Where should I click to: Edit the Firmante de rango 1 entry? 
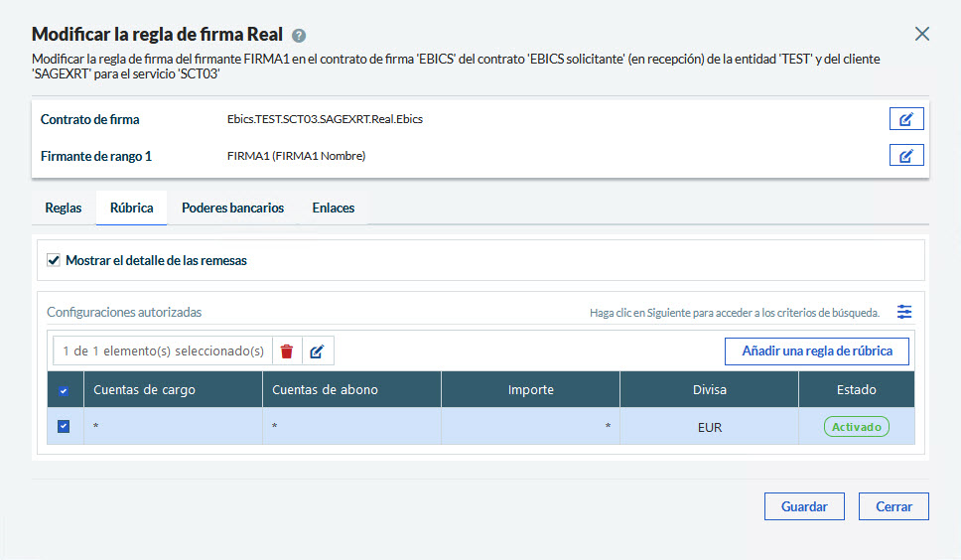pyautogui.click(x=905, y=155)
